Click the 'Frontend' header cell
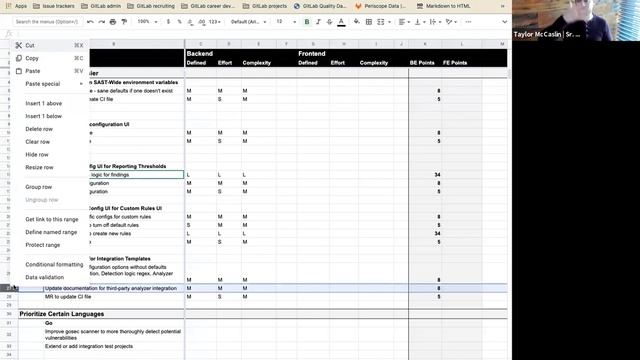 312,53
